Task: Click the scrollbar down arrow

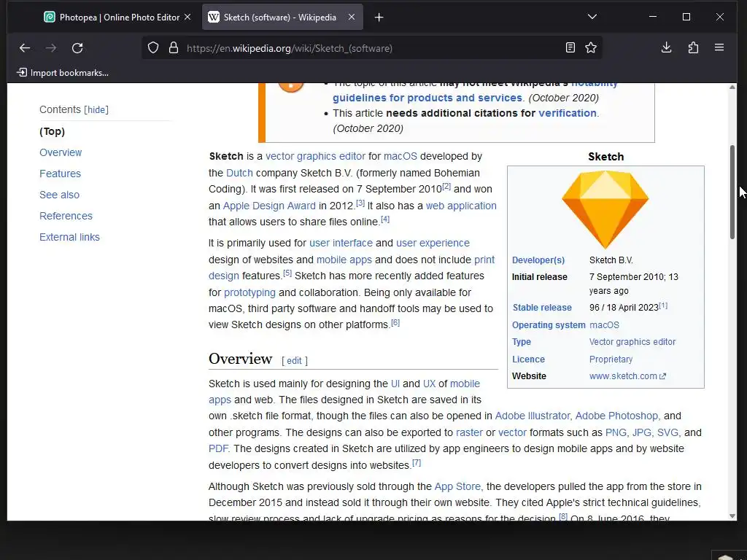Action: [732, 516]
